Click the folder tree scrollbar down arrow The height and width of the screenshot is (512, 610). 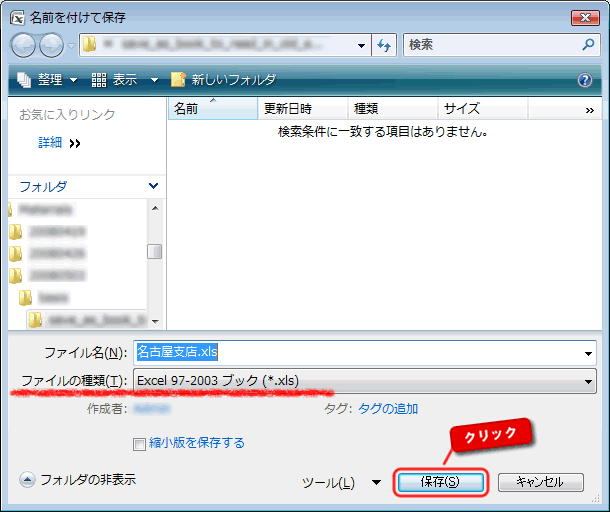tap(155, 321)
